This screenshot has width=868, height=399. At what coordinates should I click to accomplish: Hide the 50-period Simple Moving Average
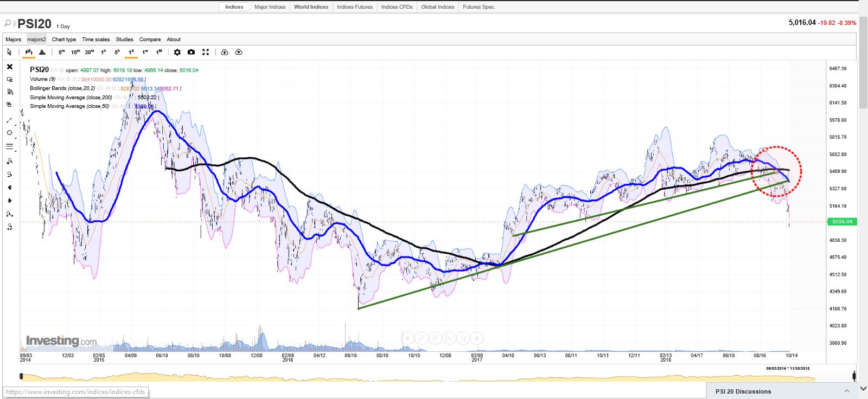(115, 106)
